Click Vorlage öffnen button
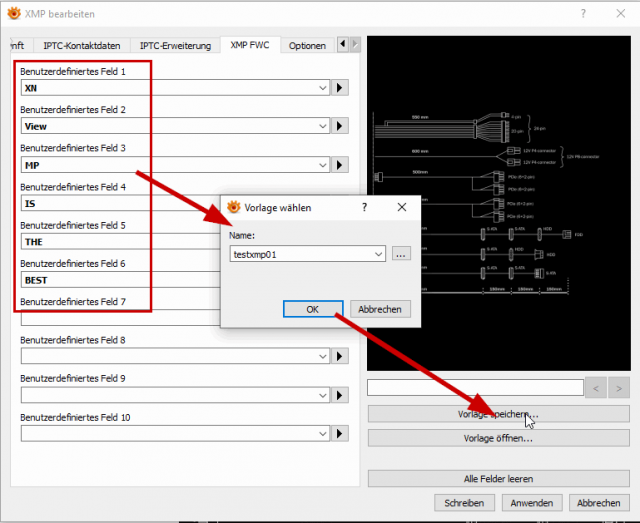 tap(498, 438)
